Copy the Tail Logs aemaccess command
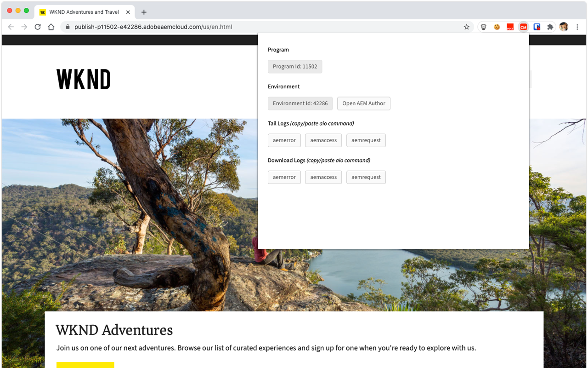The width and height of the screenshot is (588, 368). coord(323,140)
